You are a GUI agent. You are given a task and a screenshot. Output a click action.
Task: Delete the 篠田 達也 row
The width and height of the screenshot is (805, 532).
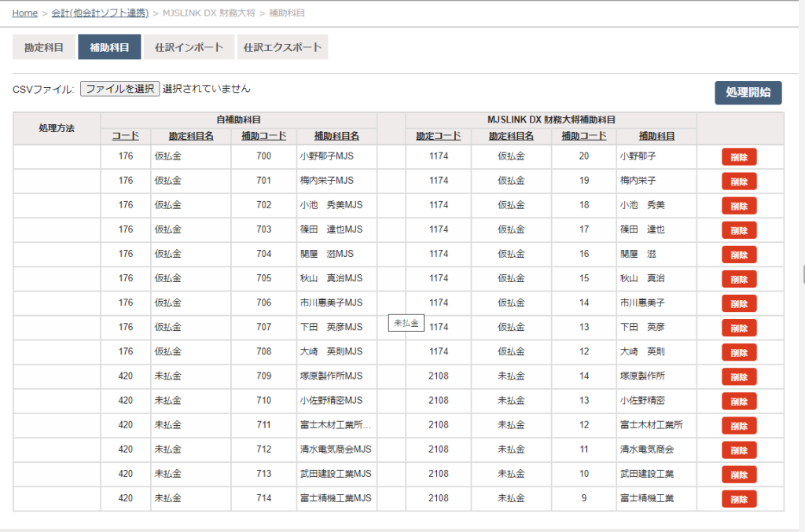coord(739,230)
